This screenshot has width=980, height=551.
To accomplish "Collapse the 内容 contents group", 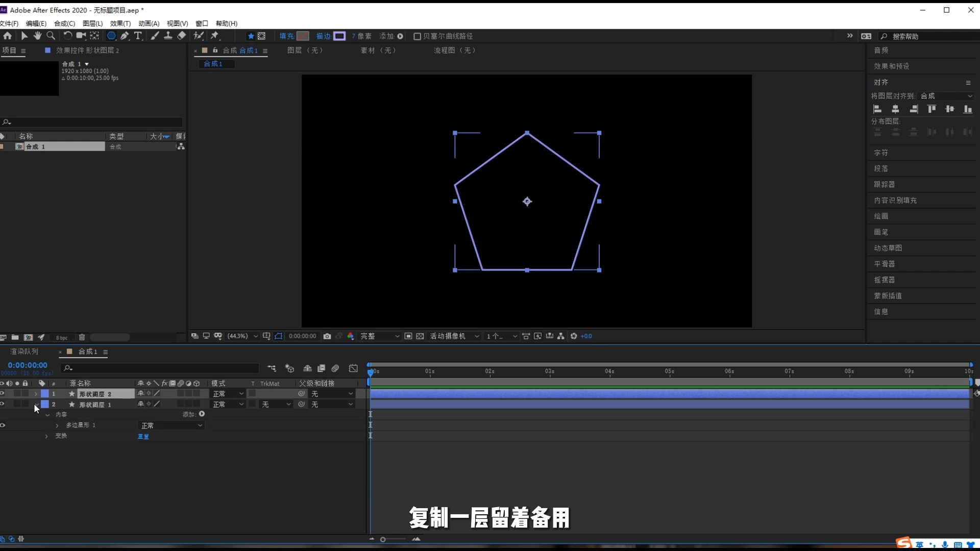I will tap(47, 415).
